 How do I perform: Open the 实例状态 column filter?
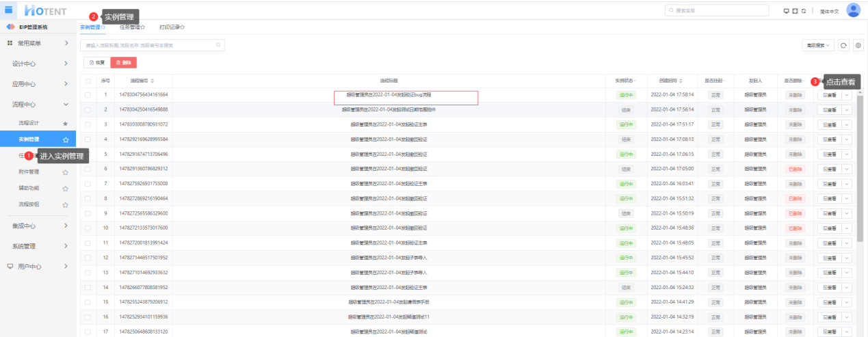(x=634, y=81)
